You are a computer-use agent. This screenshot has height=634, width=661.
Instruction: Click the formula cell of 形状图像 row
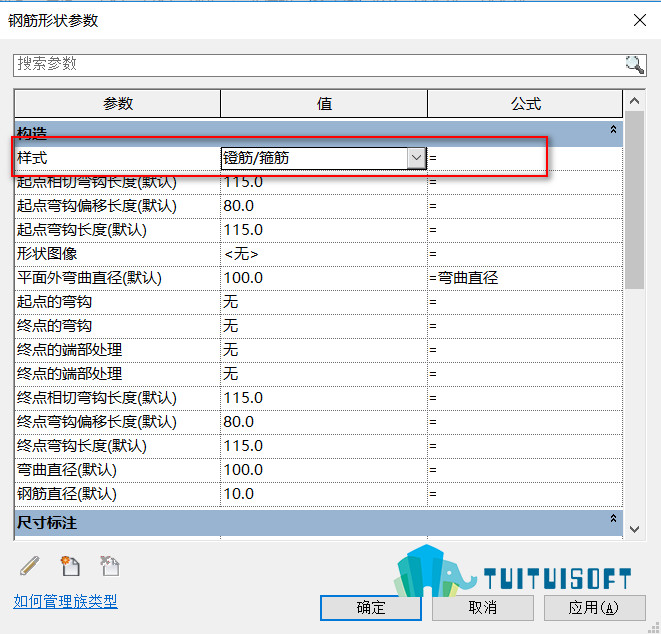pyautogui.click(x=525, y=254)
